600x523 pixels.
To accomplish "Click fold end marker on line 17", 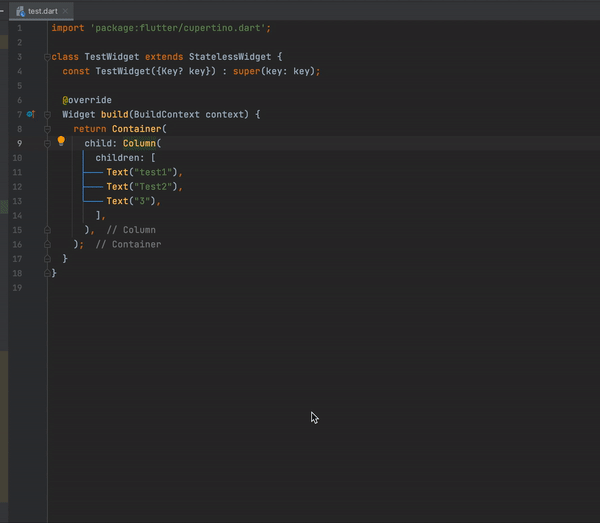I will [x=47, y=259].
